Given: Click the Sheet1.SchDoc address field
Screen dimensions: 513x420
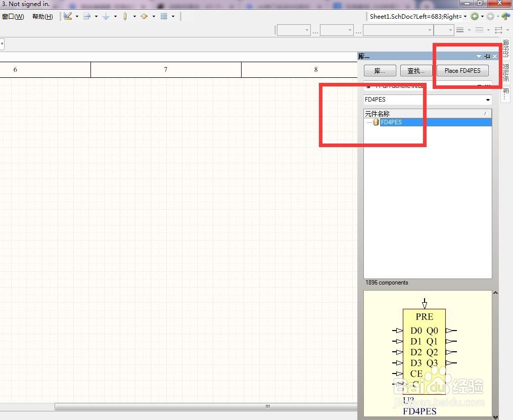Looking at the screenshot, I should click(x=415, y=16).
